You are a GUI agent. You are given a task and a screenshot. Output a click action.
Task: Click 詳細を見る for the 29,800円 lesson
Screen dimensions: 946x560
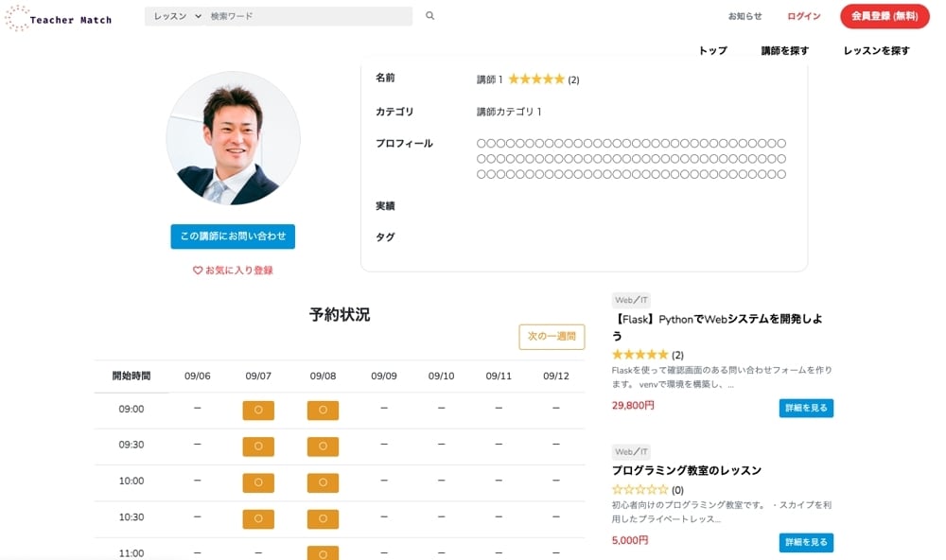click(x=806, y=408)
